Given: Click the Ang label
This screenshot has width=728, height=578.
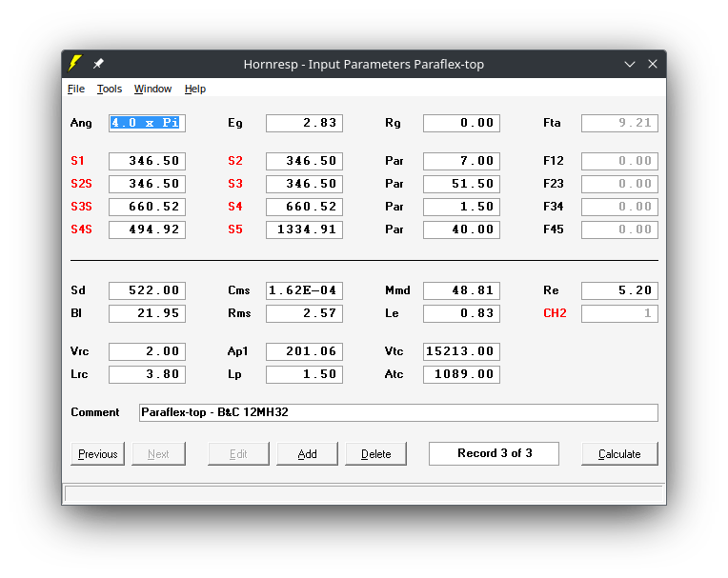Looking at the screenshot, I should 81,123.
